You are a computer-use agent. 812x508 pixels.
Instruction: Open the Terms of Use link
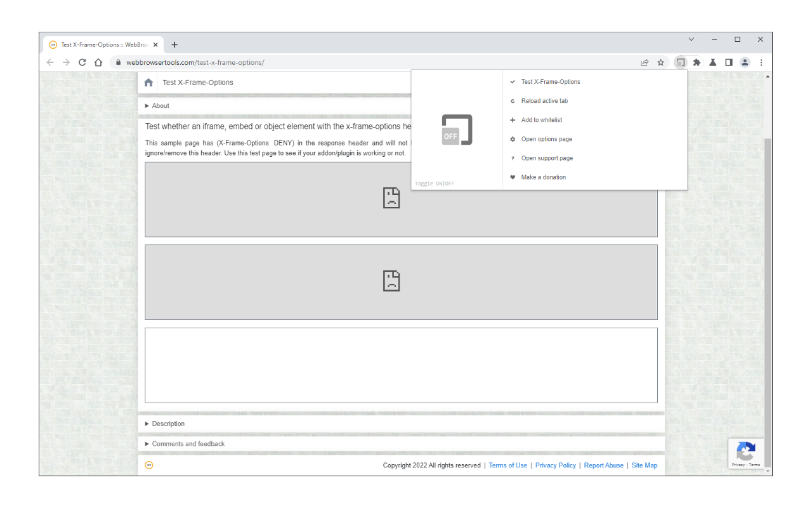pos(507,465)
